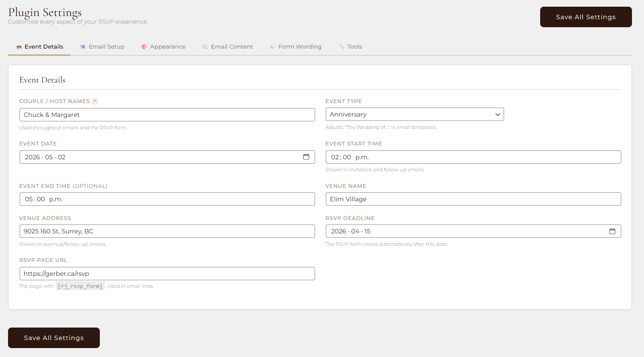The image size is (644, 357).
Task: Click the gear icon beside Email Setup
Action: [83, 47]
